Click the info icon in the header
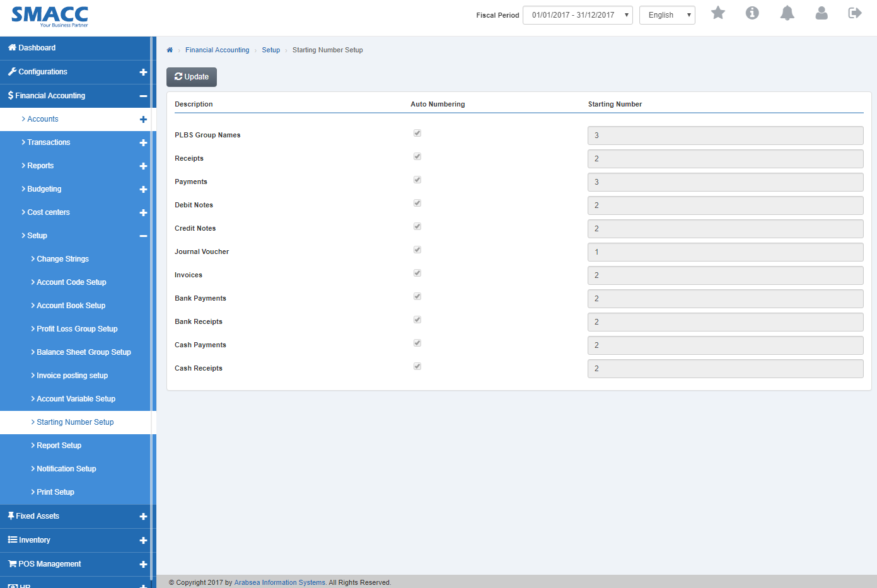 (752, 13)
